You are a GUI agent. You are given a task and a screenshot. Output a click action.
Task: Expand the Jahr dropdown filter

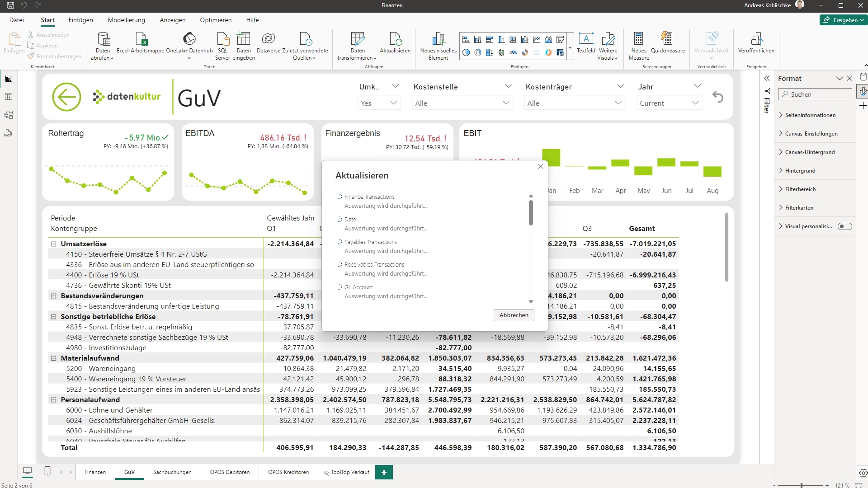695,103
